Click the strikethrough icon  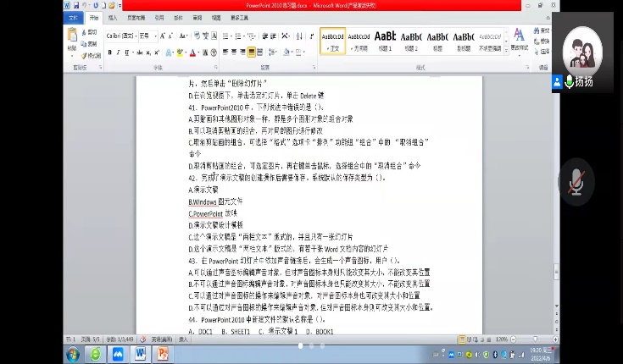pyautogui.click(x=138, y=52)
